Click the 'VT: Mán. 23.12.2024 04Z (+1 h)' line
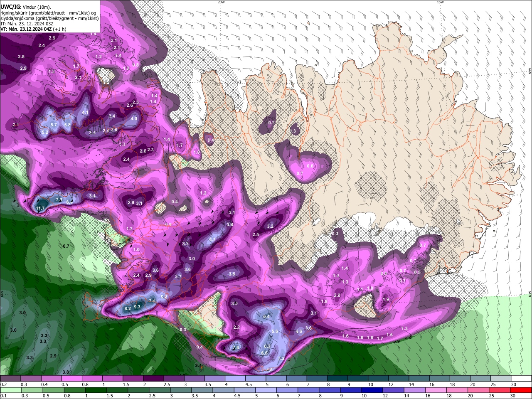Screen dimensions: 532x399 (33, 29)
